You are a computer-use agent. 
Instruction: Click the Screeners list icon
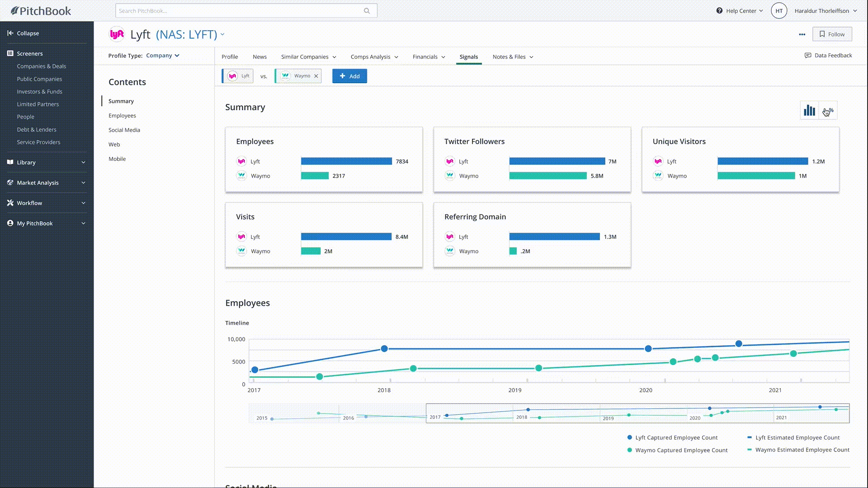click(x=10, y=53)
